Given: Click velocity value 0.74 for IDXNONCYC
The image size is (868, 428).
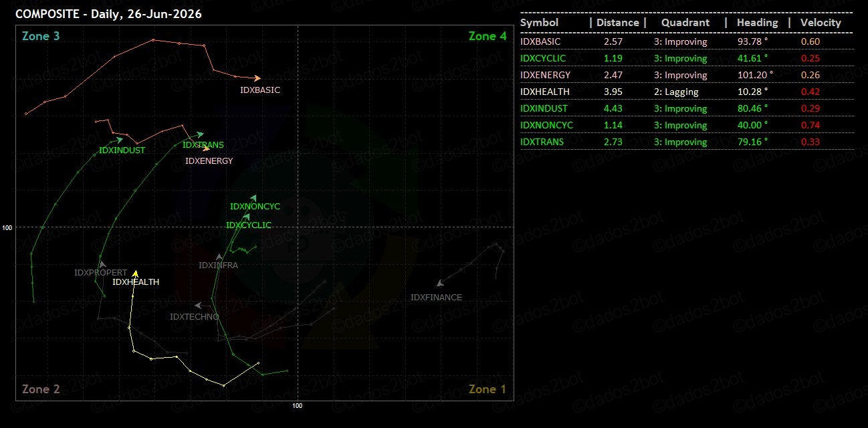Looking at the screenshot, I should pyautogui.click(x=810, y=125).
